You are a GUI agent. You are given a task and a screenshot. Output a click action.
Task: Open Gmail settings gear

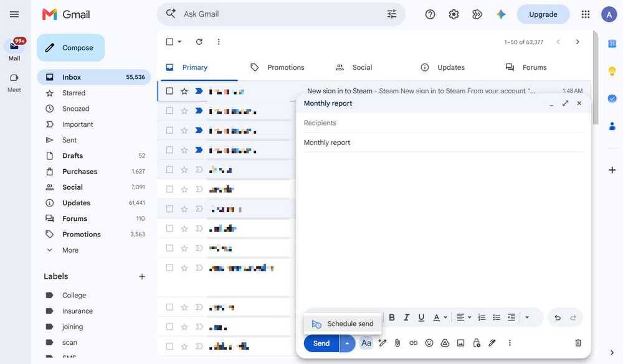click(454, 14)
